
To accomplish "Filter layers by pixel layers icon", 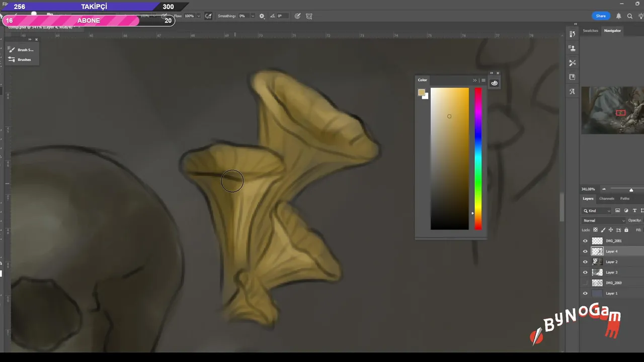I will point(618,211).
